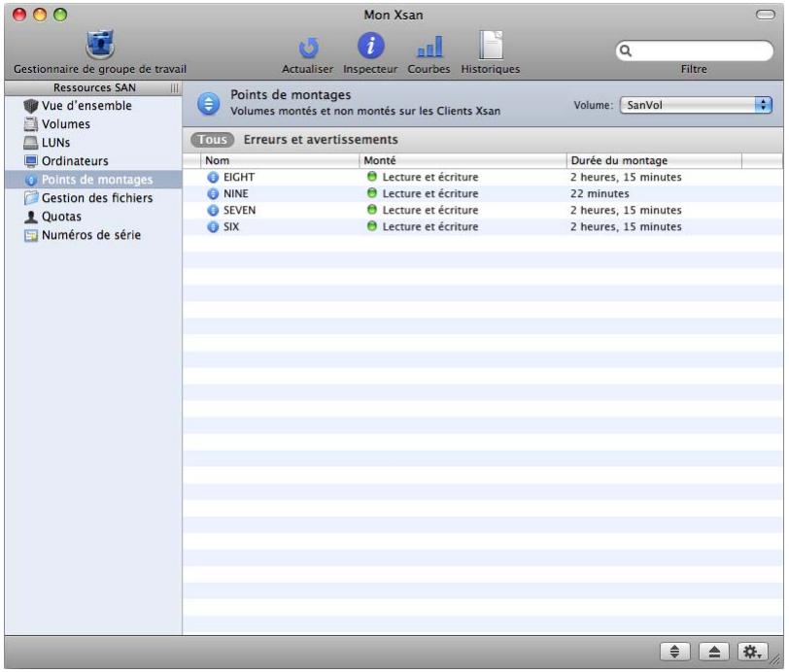Click the Volumes icon in the sidebar
The width and height of the screenshot is (789, 672).
click(31, 124)
